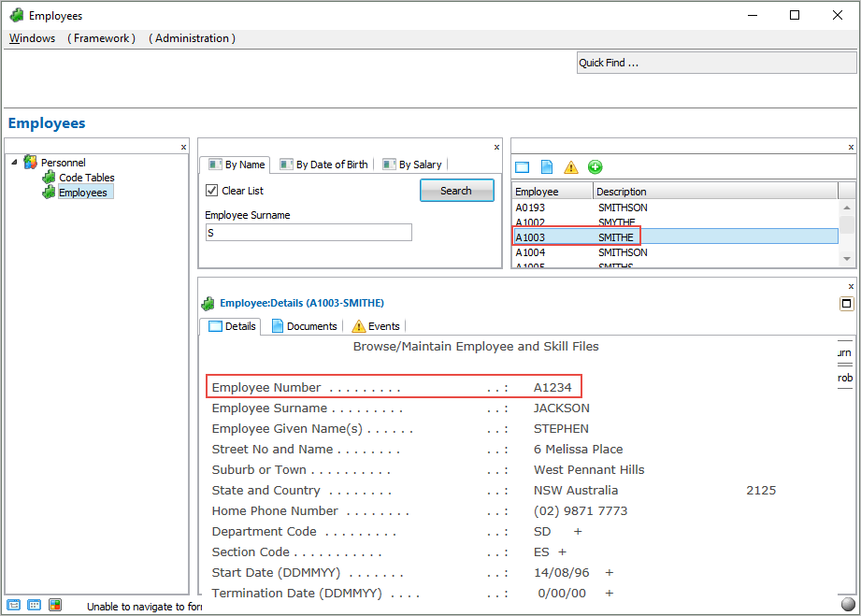861x616 pixels.
Task: Click the yellow warning Events icon in list toolbar
Action: 571,167
